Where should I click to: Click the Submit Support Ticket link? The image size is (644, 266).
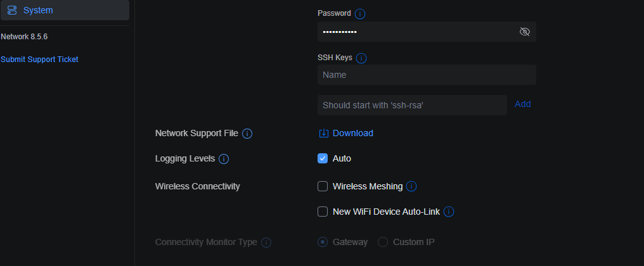pos(39,60)
